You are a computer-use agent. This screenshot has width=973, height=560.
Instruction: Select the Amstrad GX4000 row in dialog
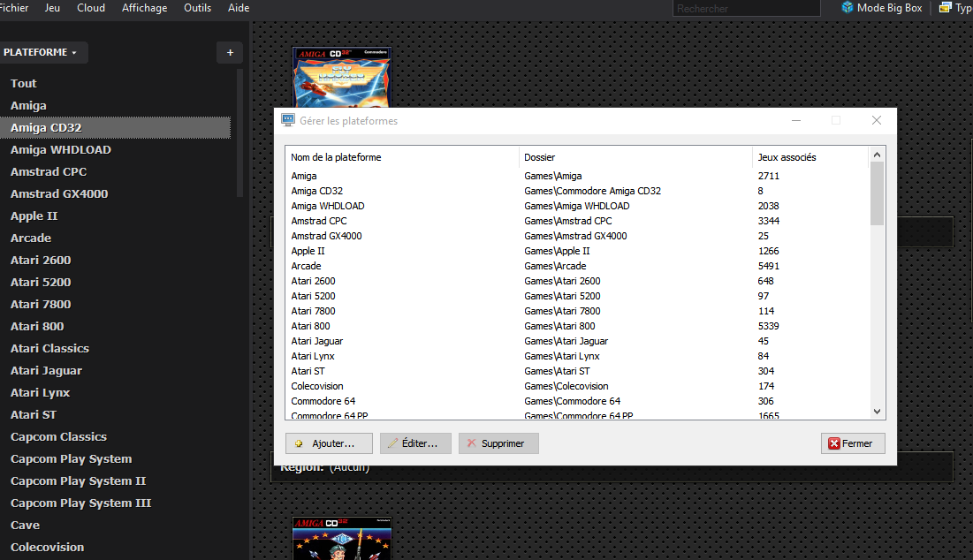point(577,236)
